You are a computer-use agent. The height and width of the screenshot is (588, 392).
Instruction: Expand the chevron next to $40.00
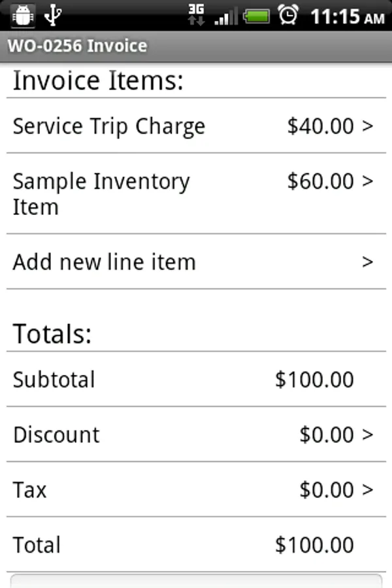click(367, 126)
